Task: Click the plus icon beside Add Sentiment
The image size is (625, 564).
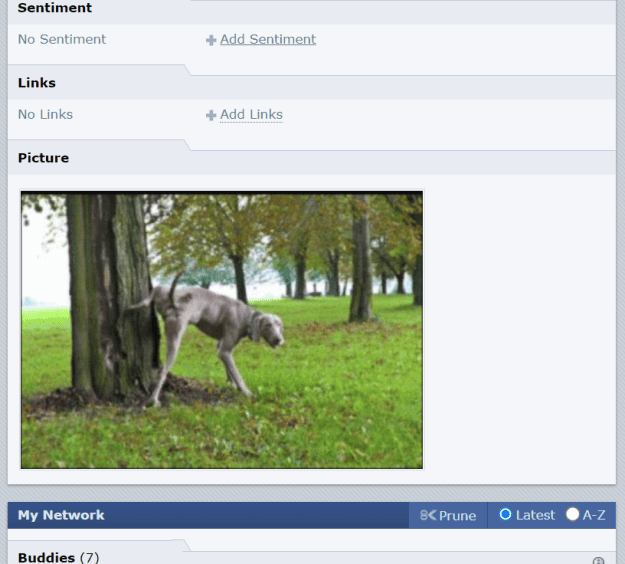Action: pos(211,40)
